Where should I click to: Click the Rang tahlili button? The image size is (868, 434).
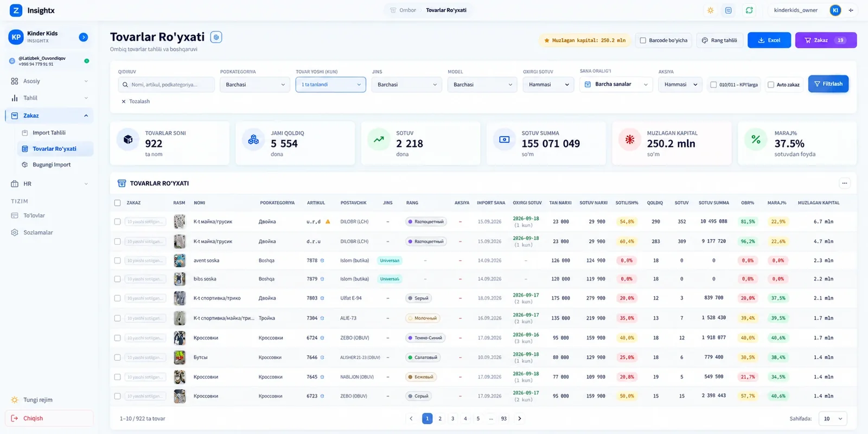[x=719, y=40]
